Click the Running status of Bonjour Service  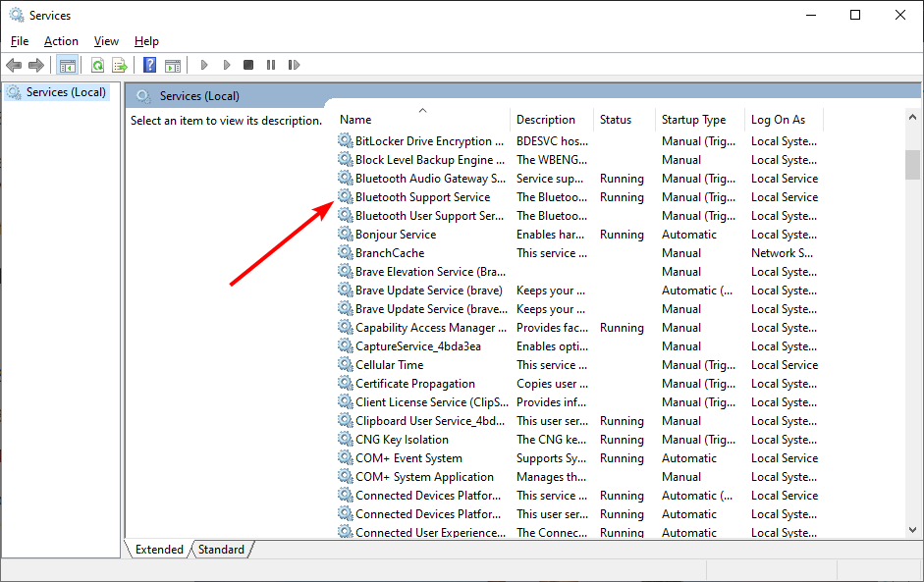622,235
